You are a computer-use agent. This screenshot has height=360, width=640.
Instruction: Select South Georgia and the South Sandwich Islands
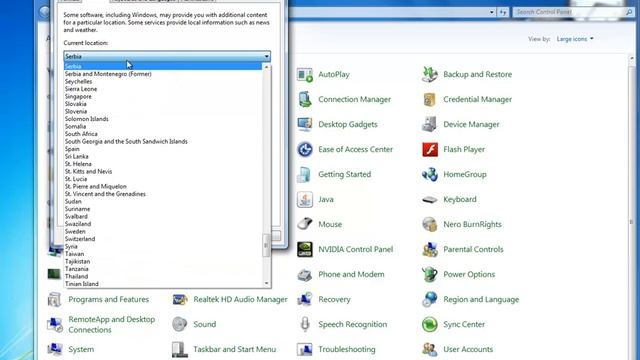(x=163, y=141)
